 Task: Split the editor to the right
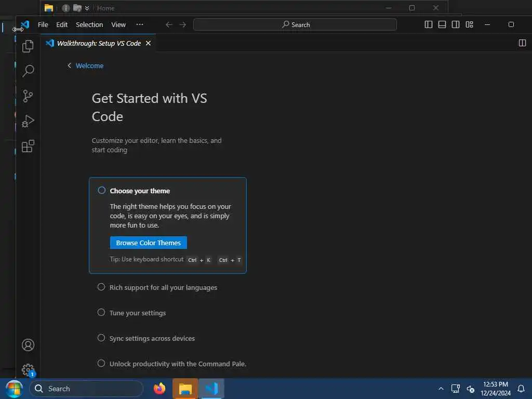(x=522, y=43)
